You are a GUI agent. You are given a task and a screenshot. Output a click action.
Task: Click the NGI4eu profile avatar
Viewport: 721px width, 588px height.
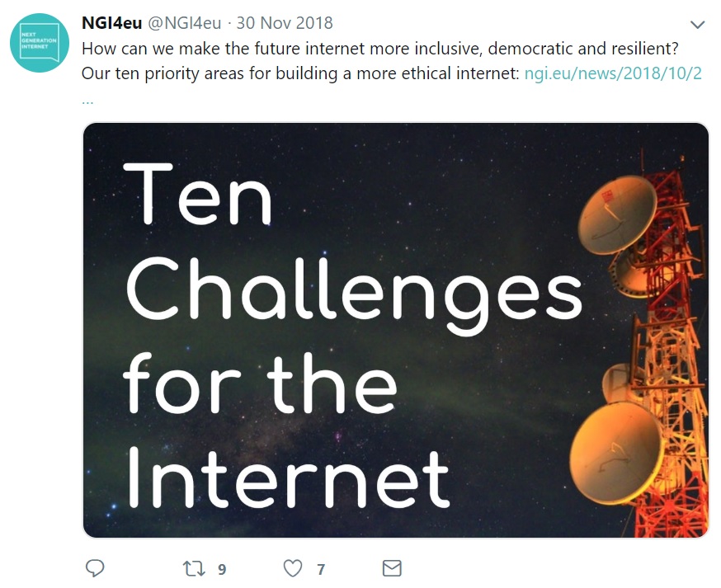(x=40, y=42)
